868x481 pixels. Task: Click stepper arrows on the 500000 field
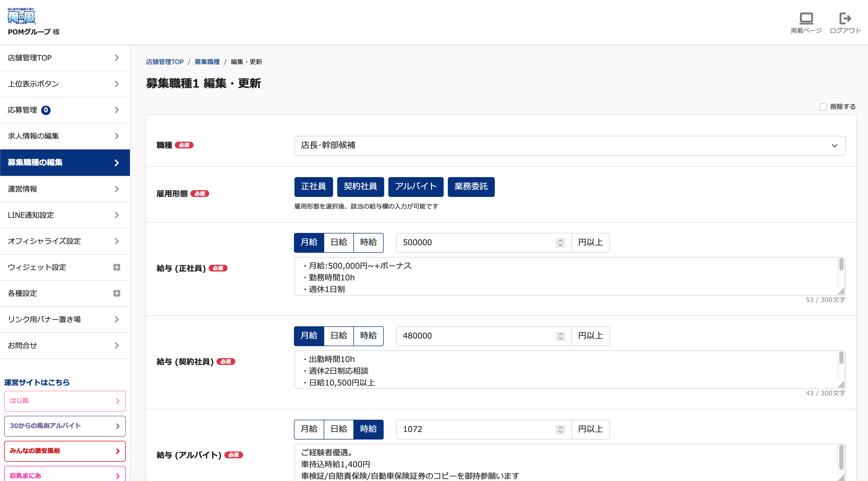(x=560, y=243)
